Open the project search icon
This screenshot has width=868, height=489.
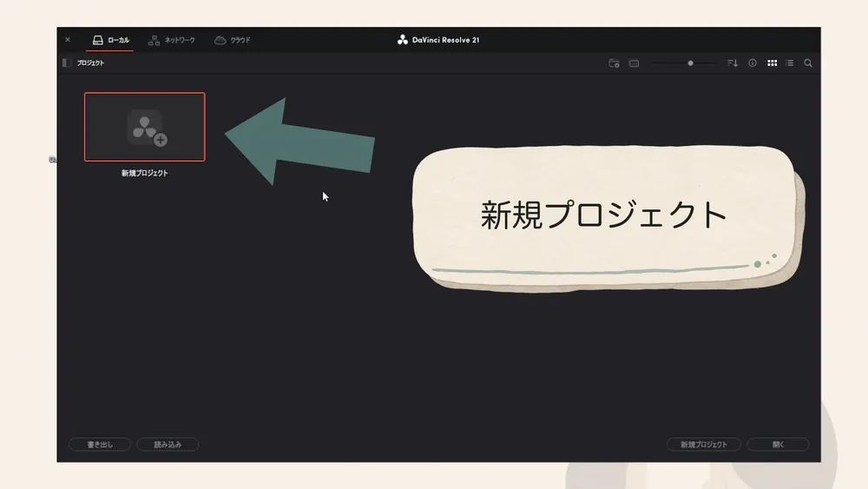(808, 63)
